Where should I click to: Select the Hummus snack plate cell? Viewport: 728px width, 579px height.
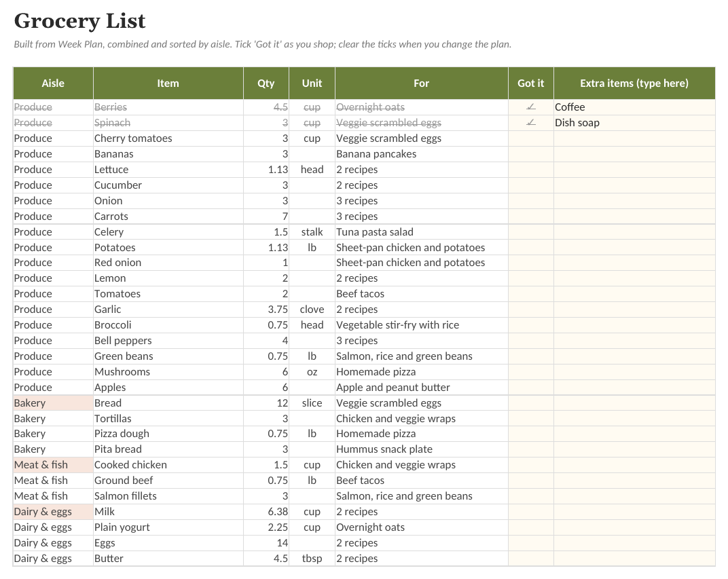(421, 449)
